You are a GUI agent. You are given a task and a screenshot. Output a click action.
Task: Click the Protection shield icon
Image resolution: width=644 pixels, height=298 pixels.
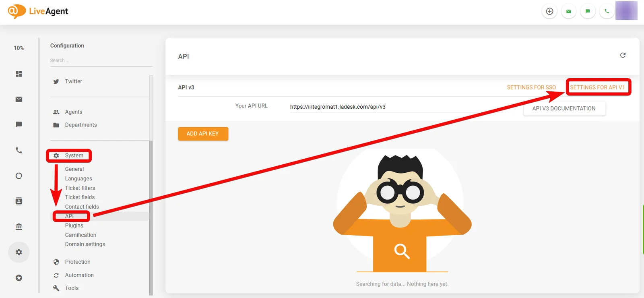tap(56, 262)
